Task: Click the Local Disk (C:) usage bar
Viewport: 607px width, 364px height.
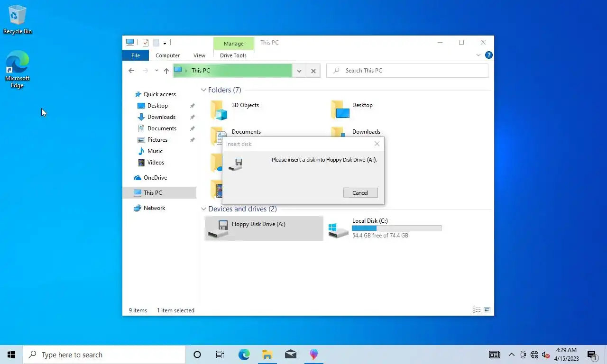Action: click(x=396, y=228)
